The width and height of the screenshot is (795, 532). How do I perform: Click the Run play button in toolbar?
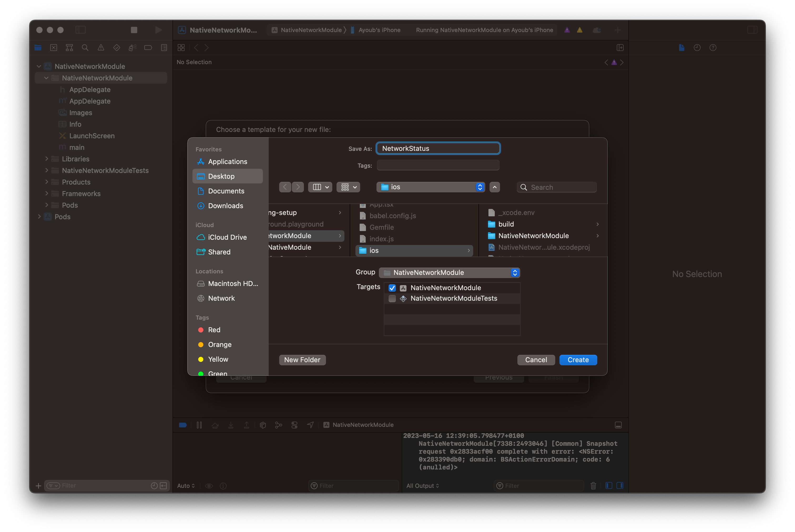pos(159,30)
